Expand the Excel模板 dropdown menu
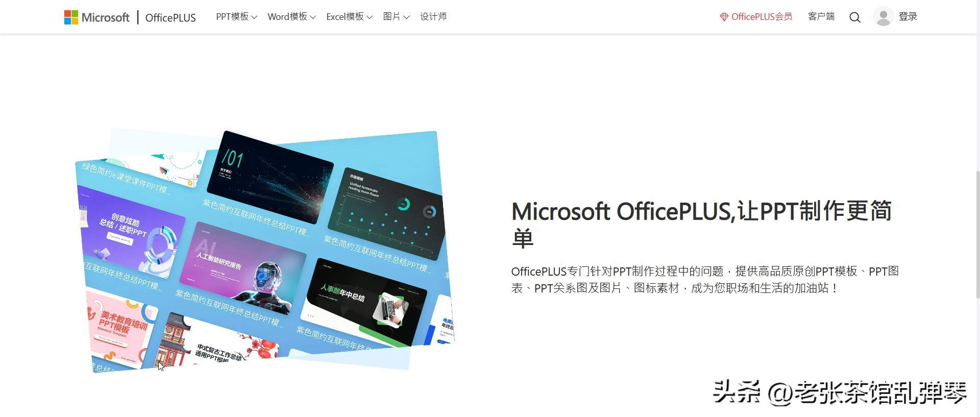Viewport: 980px width, 417px height. (349, 17)
